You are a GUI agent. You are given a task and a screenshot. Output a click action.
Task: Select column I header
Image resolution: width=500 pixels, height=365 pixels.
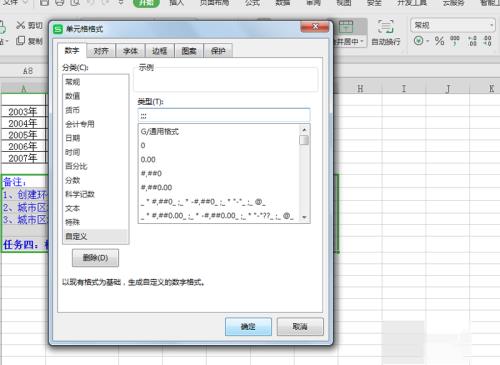(404, 88)
